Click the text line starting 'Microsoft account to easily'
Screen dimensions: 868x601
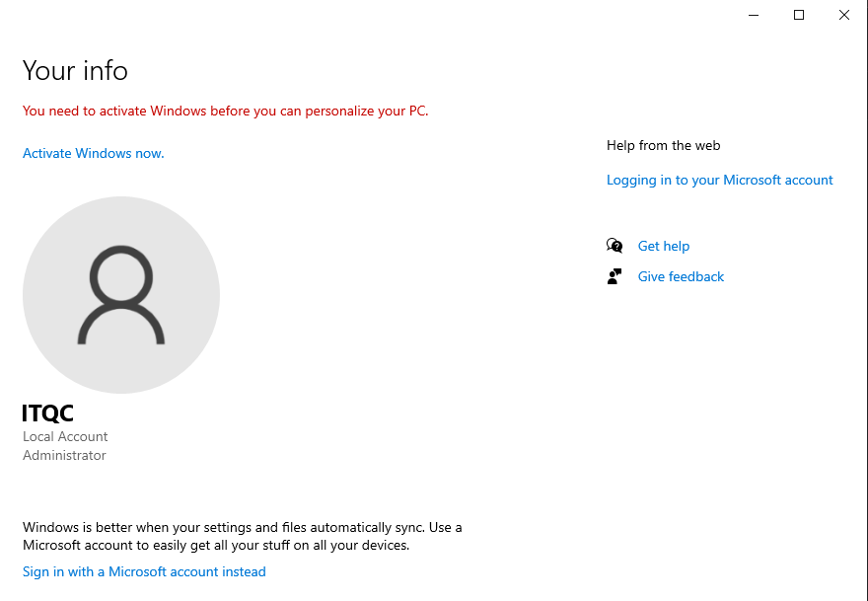[x=215, y=545]
